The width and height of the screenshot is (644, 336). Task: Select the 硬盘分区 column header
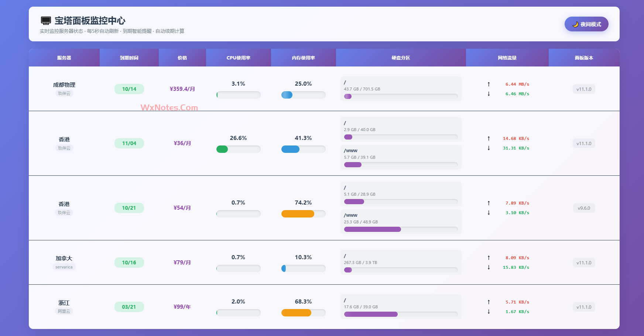point(401,58)
